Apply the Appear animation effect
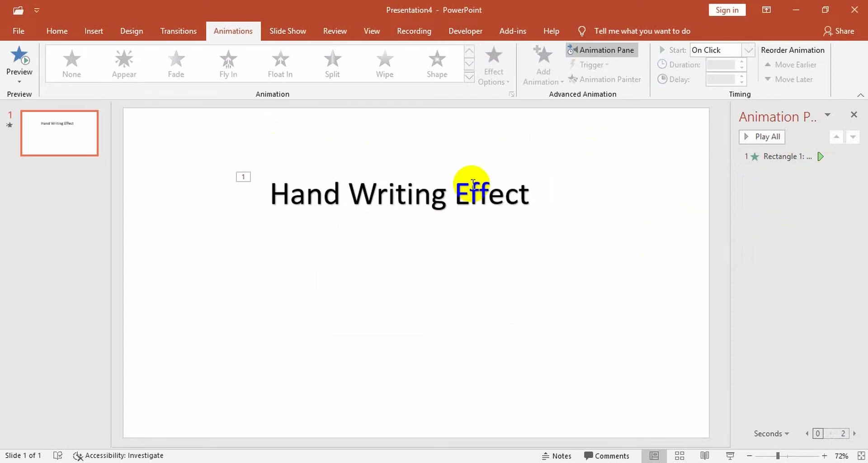Image resolution: width=868 pixels, height=463 pixels. 123,63
